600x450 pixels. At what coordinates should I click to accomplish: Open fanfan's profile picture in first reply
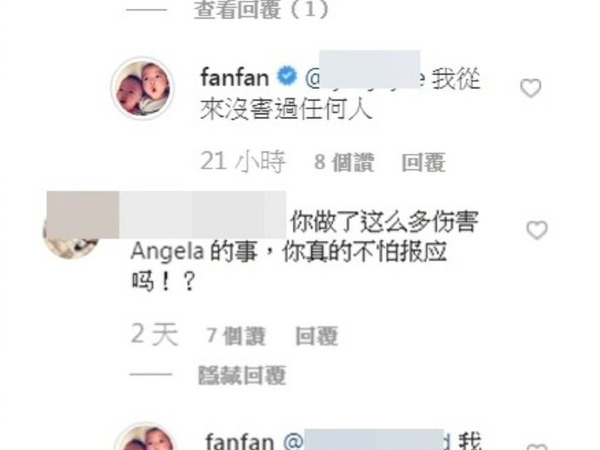click(x=143, y=88)
